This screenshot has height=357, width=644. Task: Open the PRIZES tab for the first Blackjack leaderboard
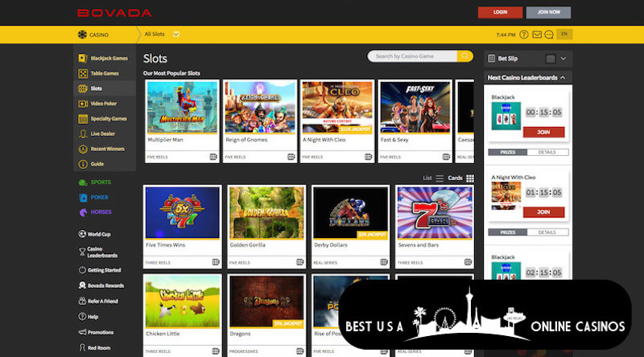(x=508, y=152)
